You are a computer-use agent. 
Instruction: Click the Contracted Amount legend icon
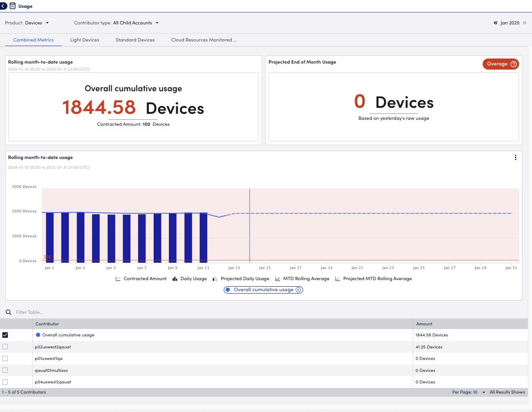118,279
